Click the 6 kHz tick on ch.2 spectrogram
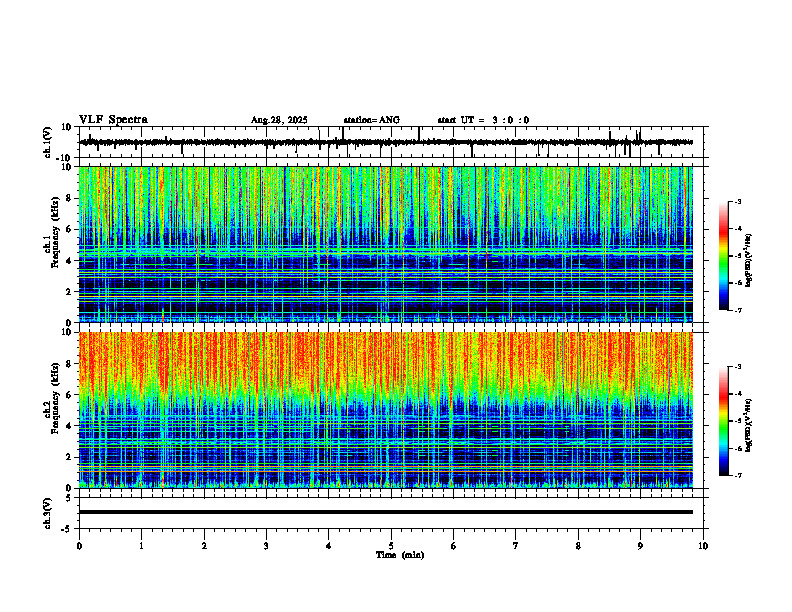The width and height of the screenshot is (792, 612). (70, 395)
